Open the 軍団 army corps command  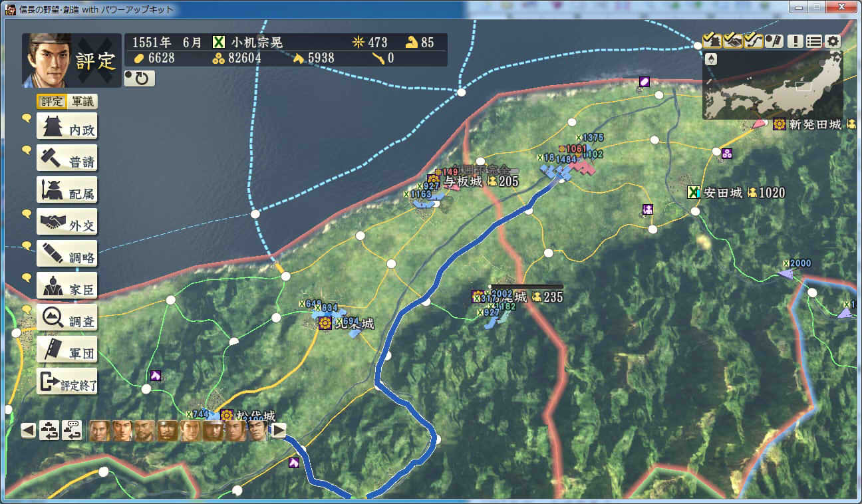click(67, 350)
